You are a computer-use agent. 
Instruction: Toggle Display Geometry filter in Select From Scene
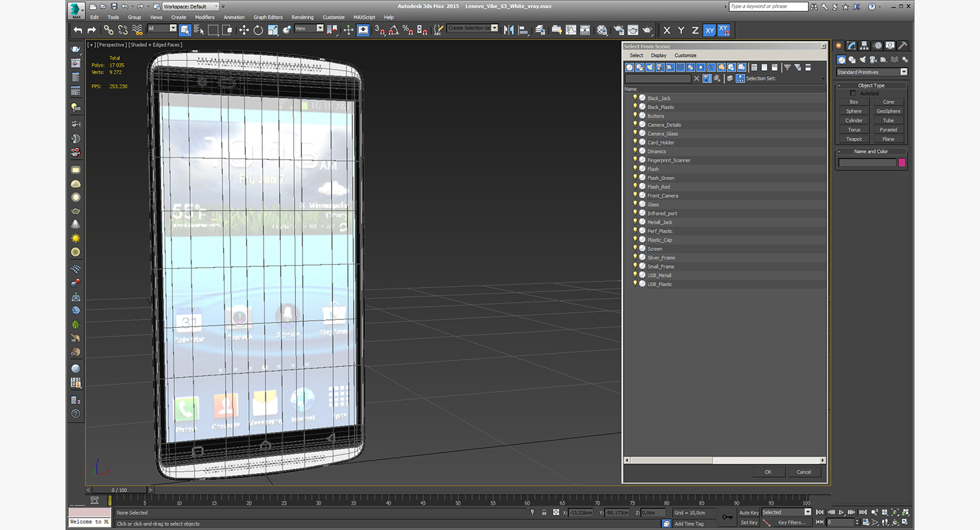pyautogui.click(x=630, y=67)
